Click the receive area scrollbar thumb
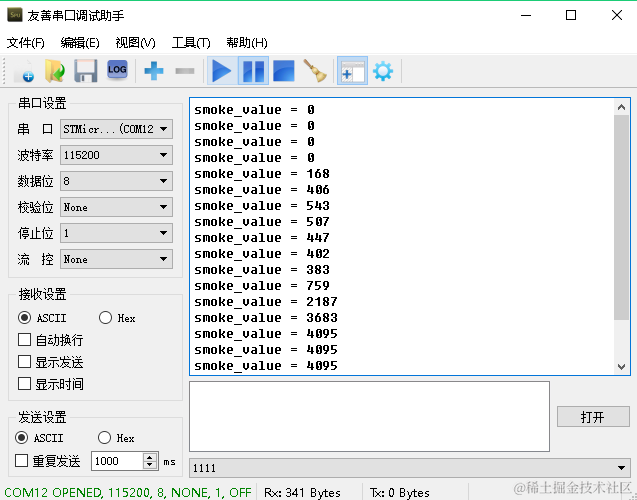 pos(621,217)
